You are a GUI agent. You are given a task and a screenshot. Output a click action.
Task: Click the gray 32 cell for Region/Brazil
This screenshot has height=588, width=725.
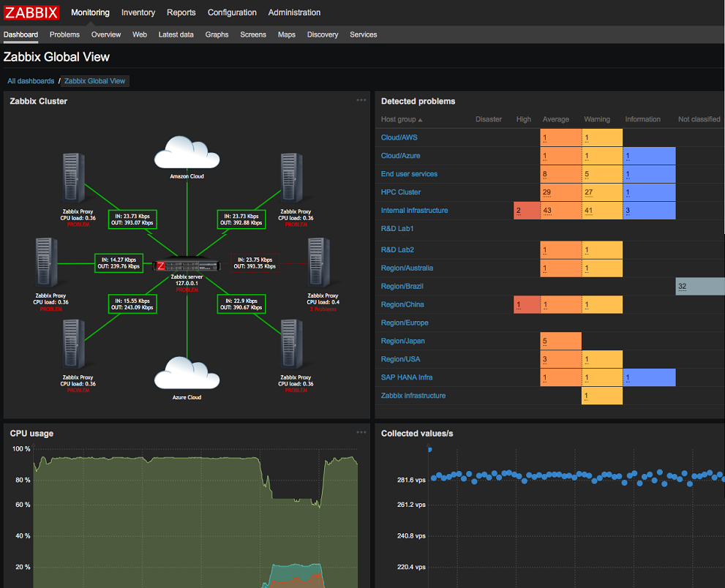coord(699,287)
